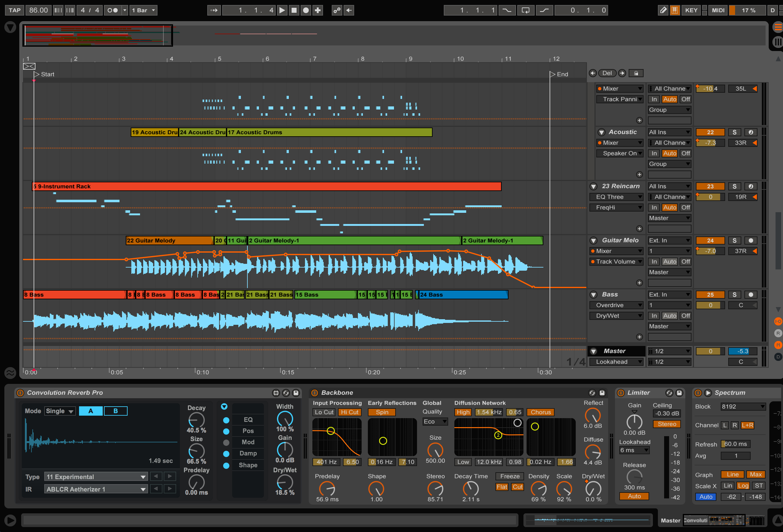
Task: Click the tempo field showing 86.00
Action: click(38, 10)
